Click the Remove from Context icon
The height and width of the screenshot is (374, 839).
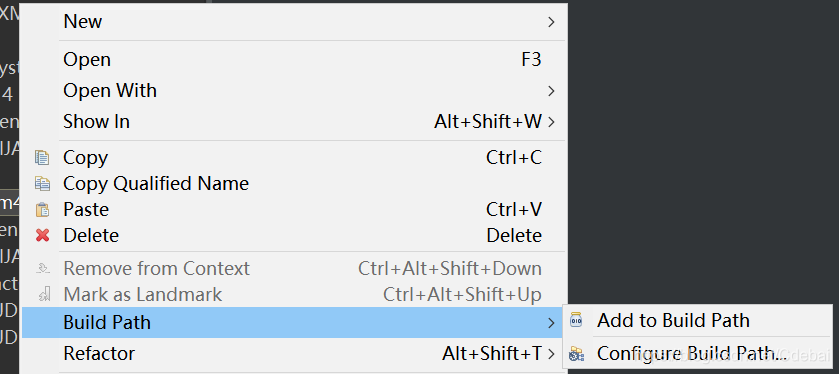tap(43, 268)
